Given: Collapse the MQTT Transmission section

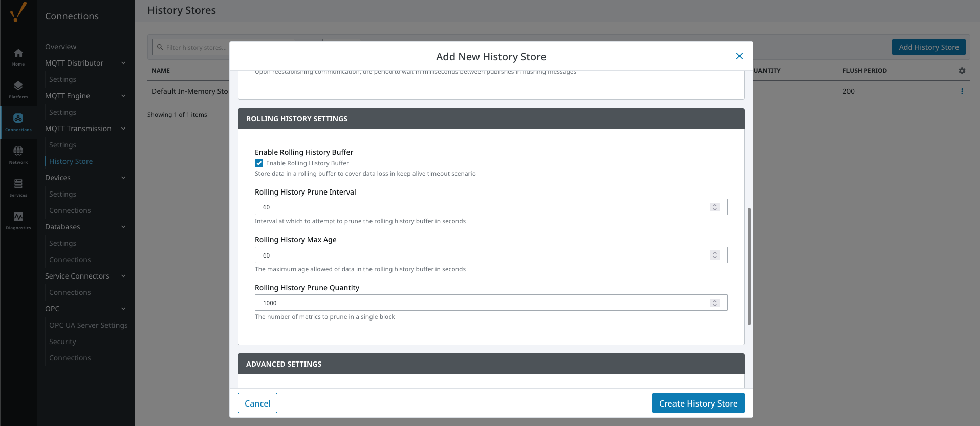Looking at the screenshot, I should (123, 129).
